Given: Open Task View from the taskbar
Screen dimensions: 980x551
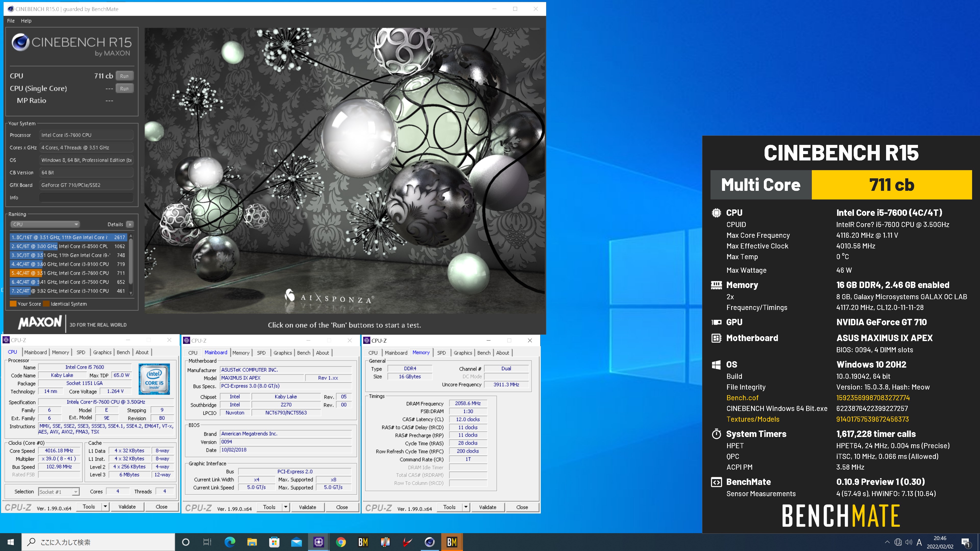Looking at the screenshot, I should [207, 542].
